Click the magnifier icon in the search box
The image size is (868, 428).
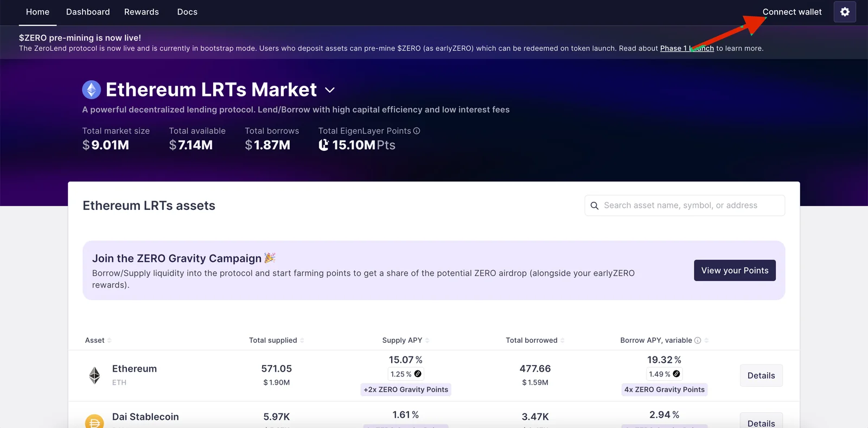pos(595,206)
